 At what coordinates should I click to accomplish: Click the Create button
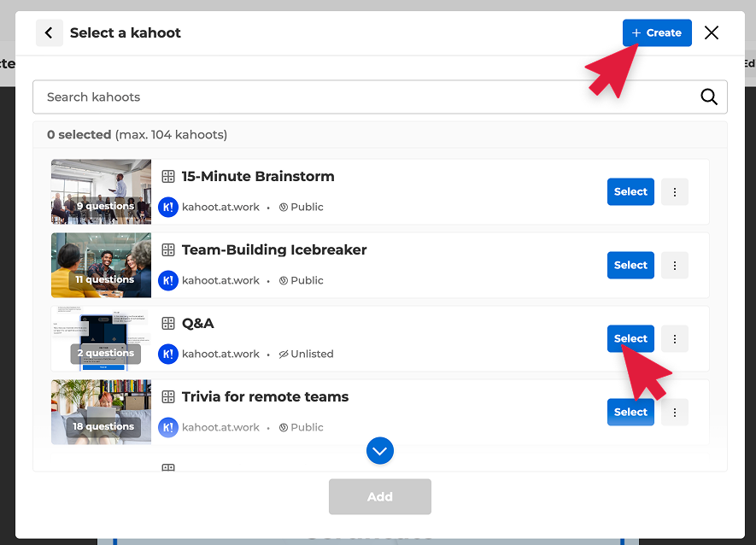[657, 32]
